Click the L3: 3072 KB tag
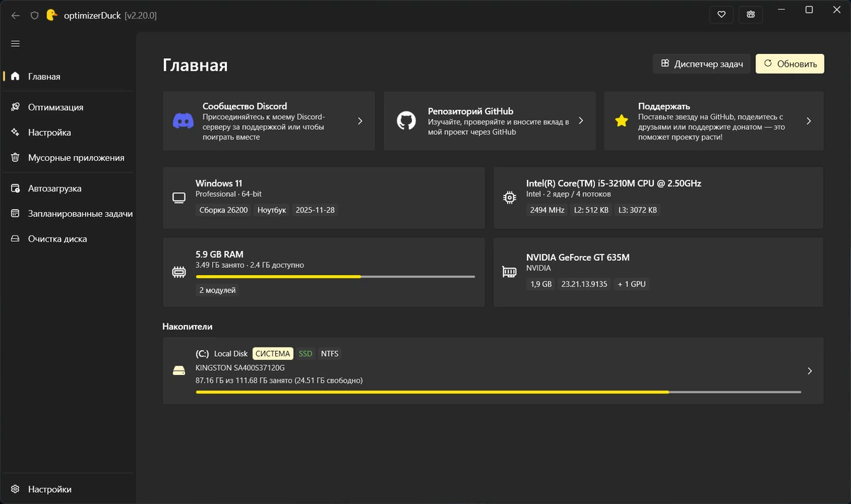Viewport: 851px width, 504px height. click(x=638, y=210)
